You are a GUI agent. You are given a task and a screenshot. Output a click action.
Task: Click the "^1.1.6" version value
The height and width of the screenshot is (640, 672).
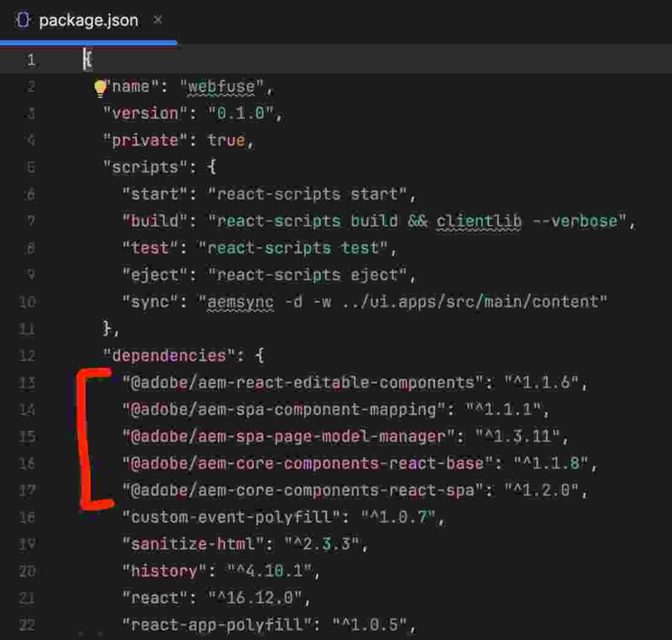[x=541, y=382]
